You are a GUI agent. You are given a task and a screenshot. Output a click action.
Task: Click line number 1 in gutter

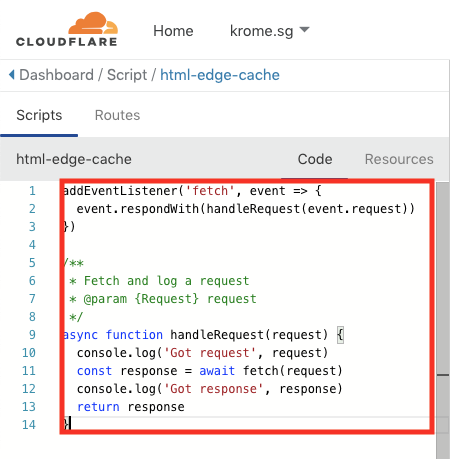click(x=32, y=191)
